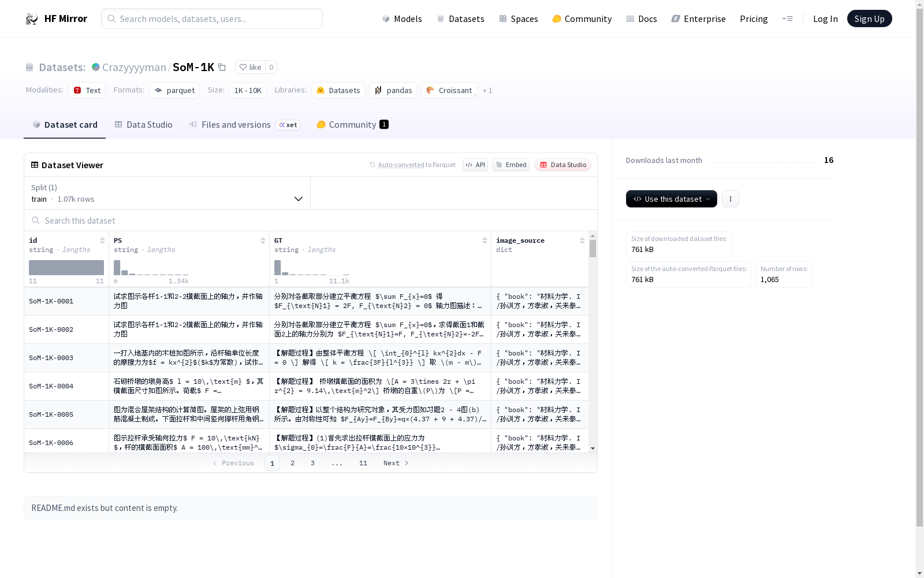Click the PS lengths histogram
924x578 pixels.
point(151,268)
